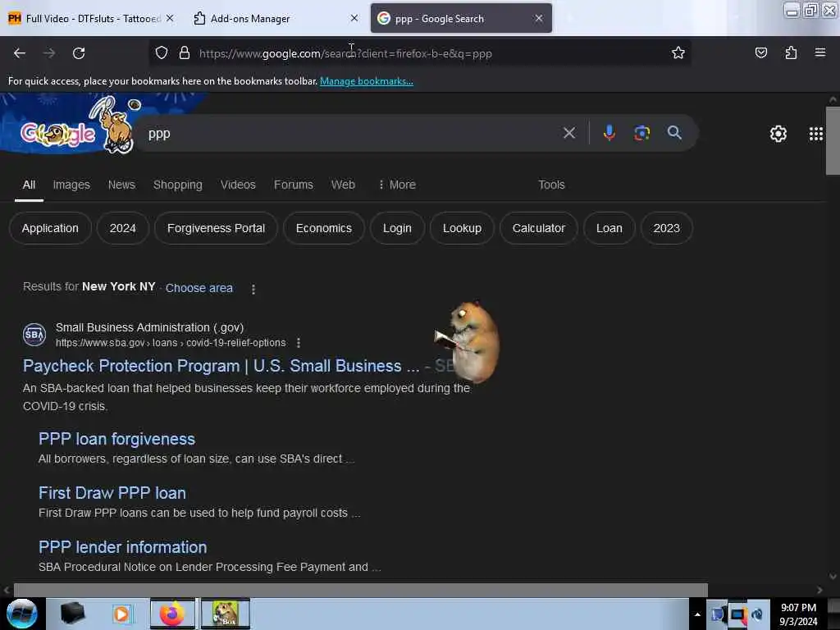Viewport: 840px width, 630px height.
Task: Open the hamster Bonzi taskbar app
Action: 226,614
